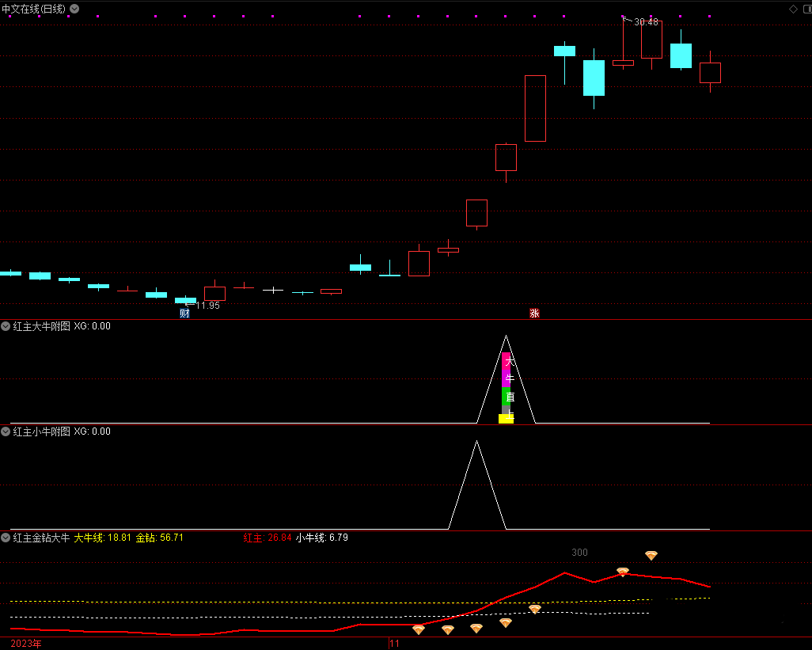Click the red 涨 marker icon
This screenshot has width=812, height=650.
click(x=534, y=314)
